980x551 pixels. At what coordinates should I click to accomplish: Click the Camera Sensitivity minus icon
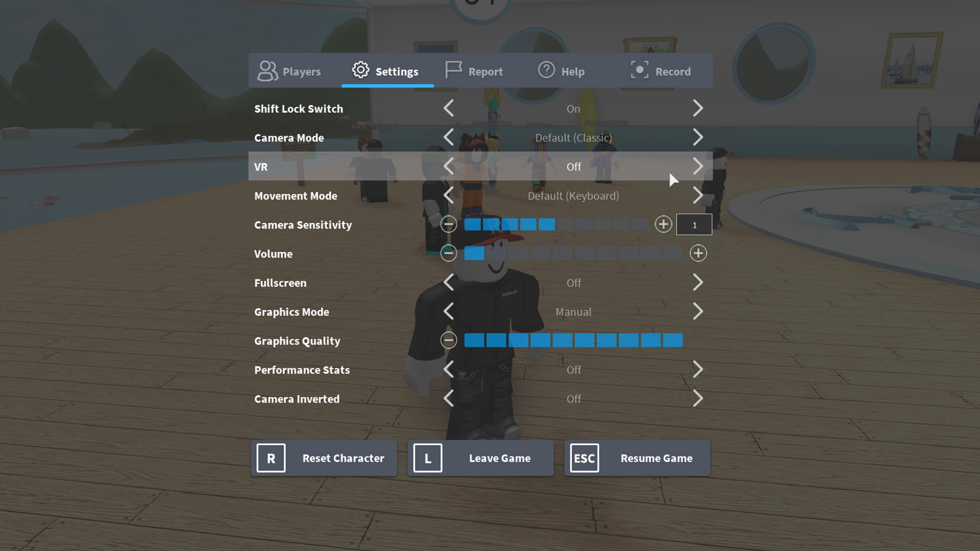point(449,224)
